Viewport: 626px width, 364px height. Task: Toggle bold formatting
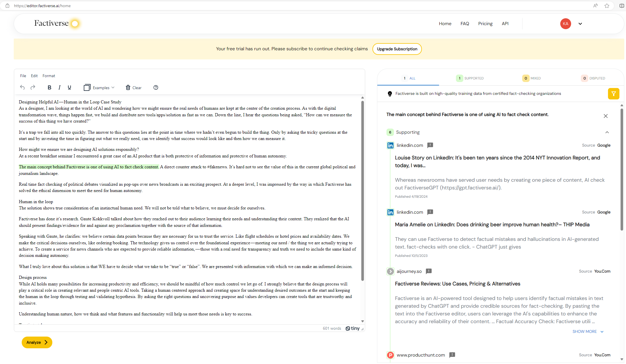coord(49,88)
